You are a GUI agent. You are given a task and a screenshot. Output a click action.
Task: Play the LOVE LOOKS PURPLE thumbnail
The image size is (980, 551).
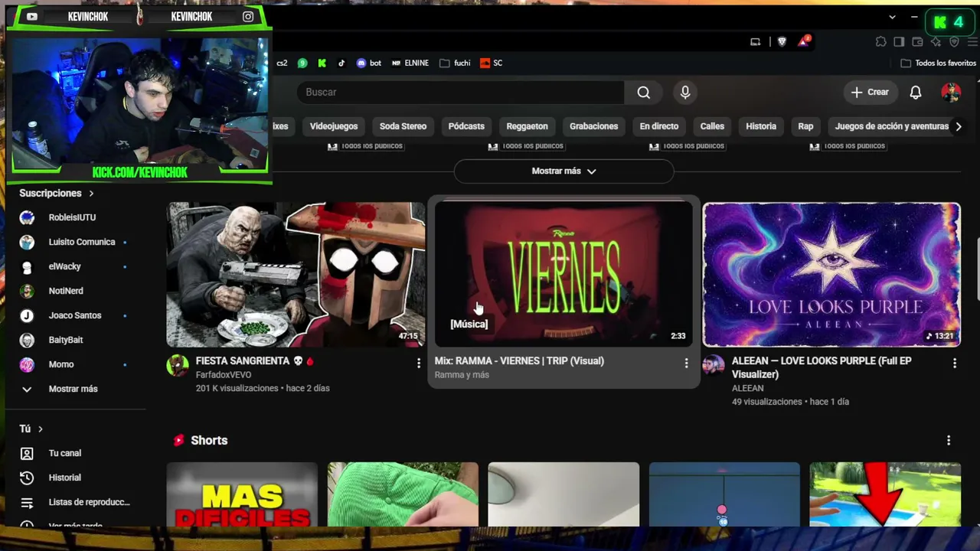coord(831,274)
